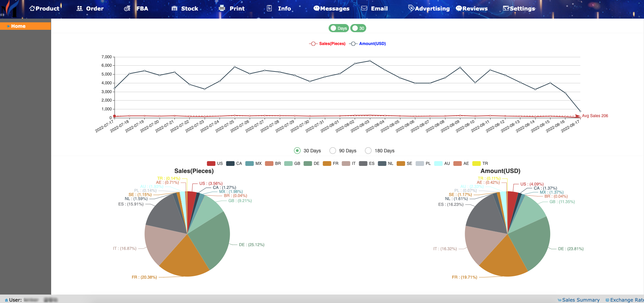Open the Settings menu

tap(519, 8)
